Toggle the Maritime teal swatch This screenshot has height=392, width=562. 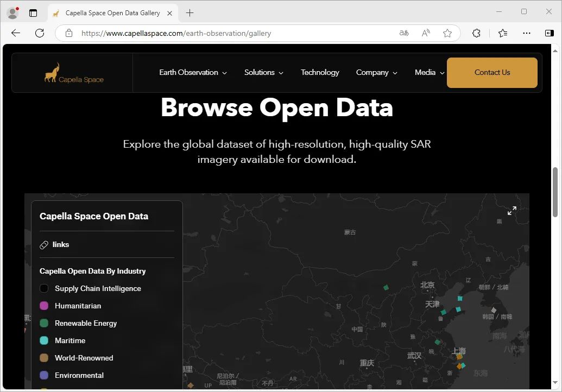44,340
